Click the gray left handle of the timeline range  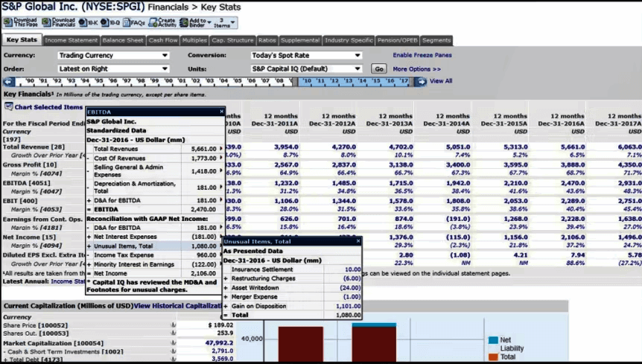tap(295, 81)
